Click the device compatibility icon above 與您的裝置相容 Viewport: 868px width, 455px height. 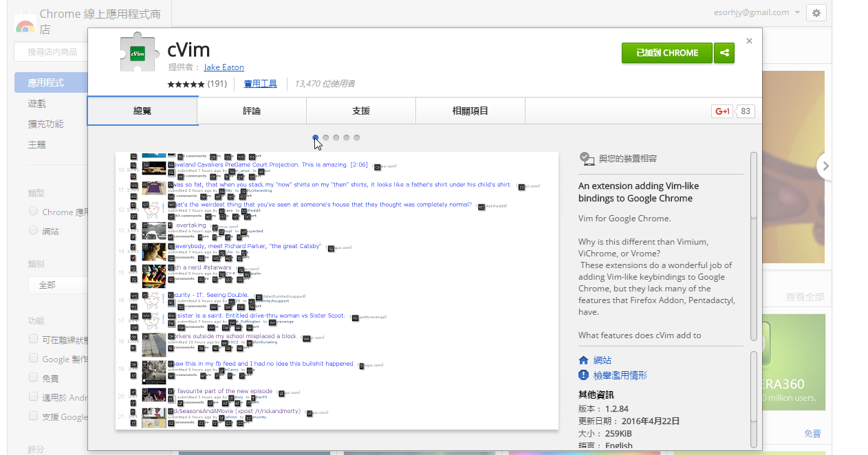587,157
